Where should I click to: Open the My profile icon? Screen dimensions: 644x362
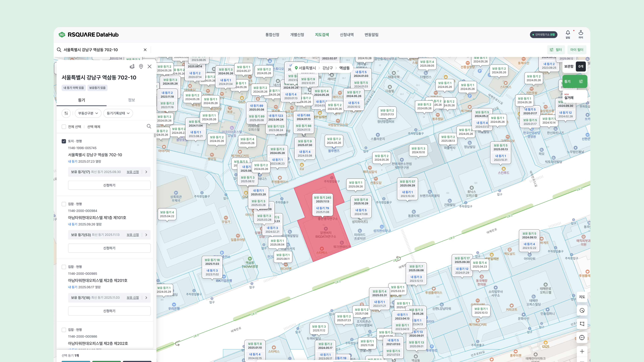click(x=581, y=33)
